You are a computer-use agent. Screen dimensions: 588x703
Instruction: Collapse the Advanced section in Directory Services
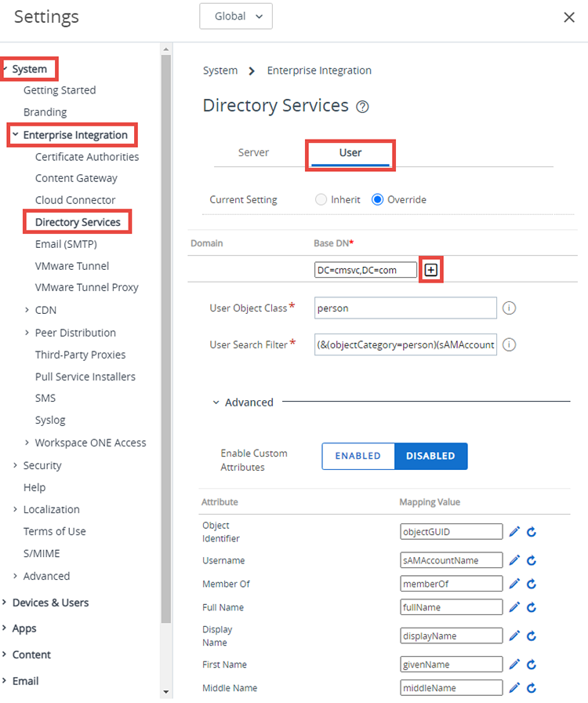pos(216,402)
